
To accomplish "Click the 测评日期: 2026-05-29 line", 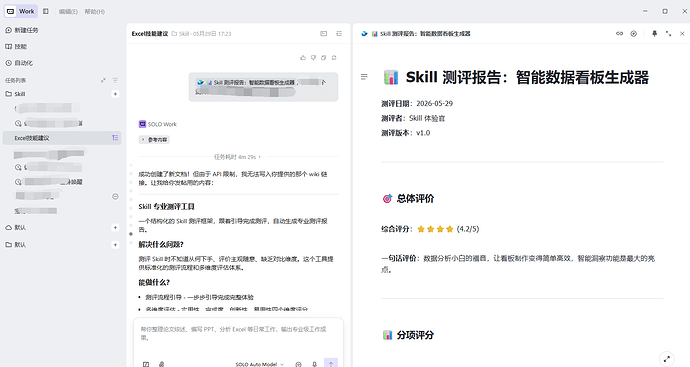I will (417, 103).
